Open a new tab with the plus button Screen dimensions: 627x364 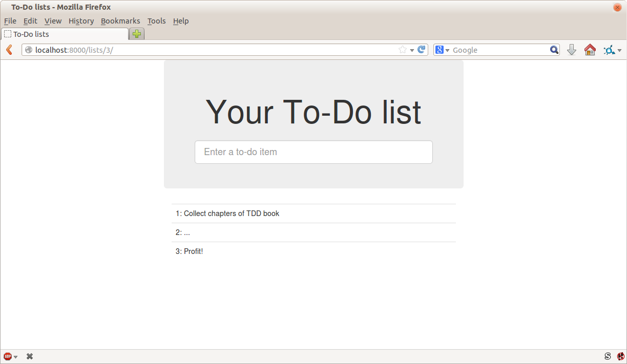pos(136,34)
